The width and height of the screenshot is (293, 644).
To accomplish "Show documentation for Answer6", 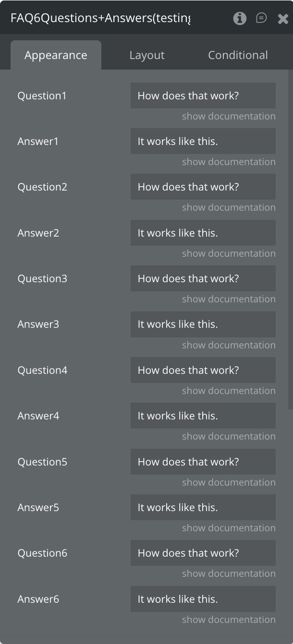I will coord(229,620).
